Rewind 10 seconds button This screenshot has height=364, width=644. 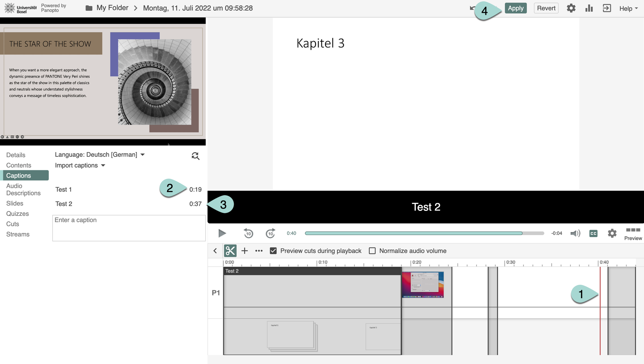[x=248, y=233]
